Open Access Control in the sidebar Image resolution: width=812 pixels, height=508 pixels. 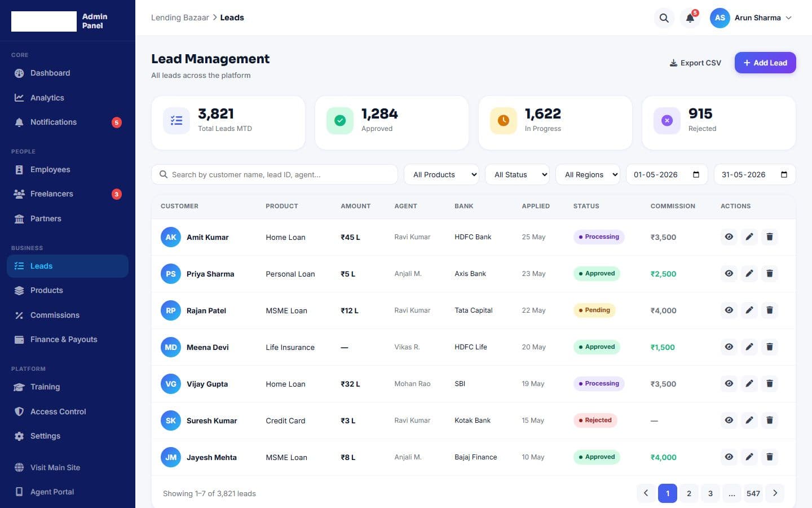[x=68, y=411]
